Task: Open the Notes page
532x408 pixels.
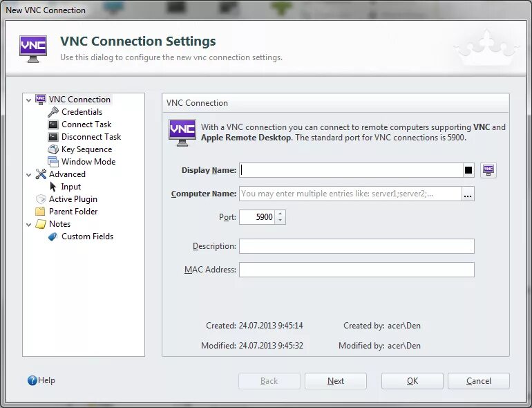Action: pyautogui.click(x=59, y=224)
